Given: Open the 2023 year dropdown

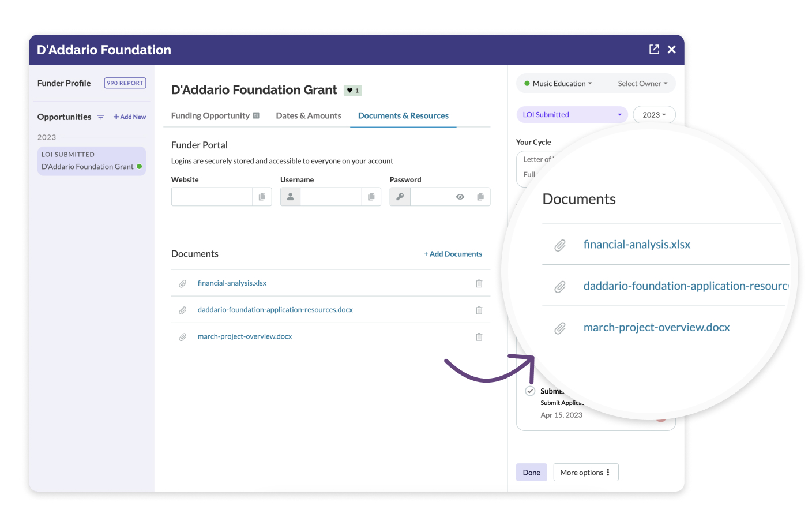Looking at the screenshot, I should [x=654, y=115].
